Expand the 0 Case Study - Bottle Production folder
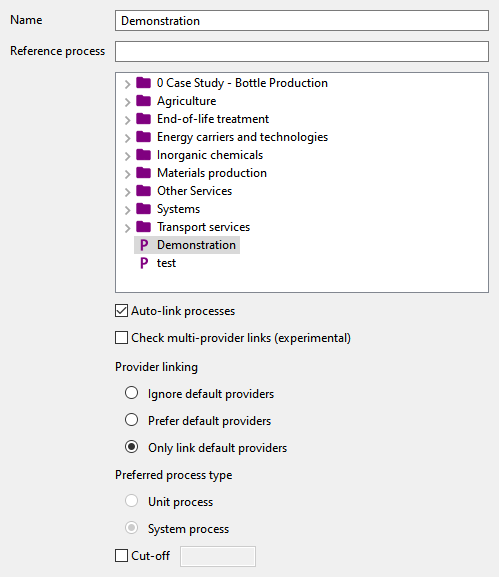The height and width of the screenshot is (577, 499). coord(127,84)
